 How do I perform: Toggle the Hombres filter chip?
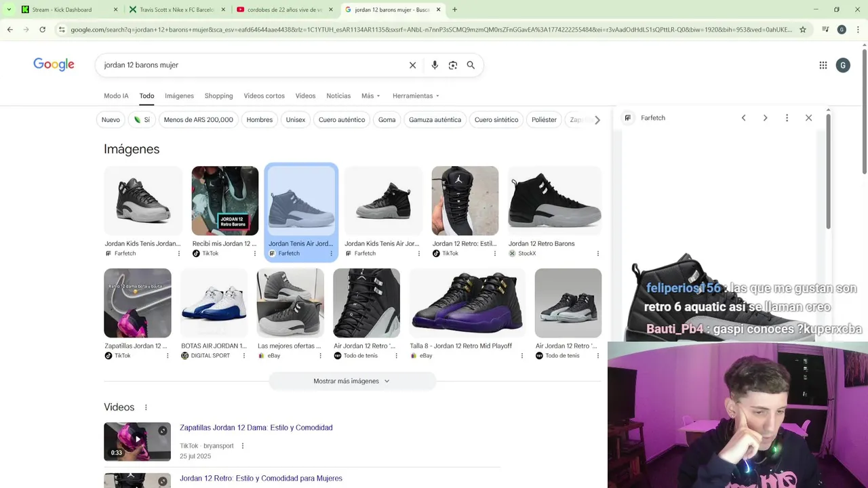[260, 120]
